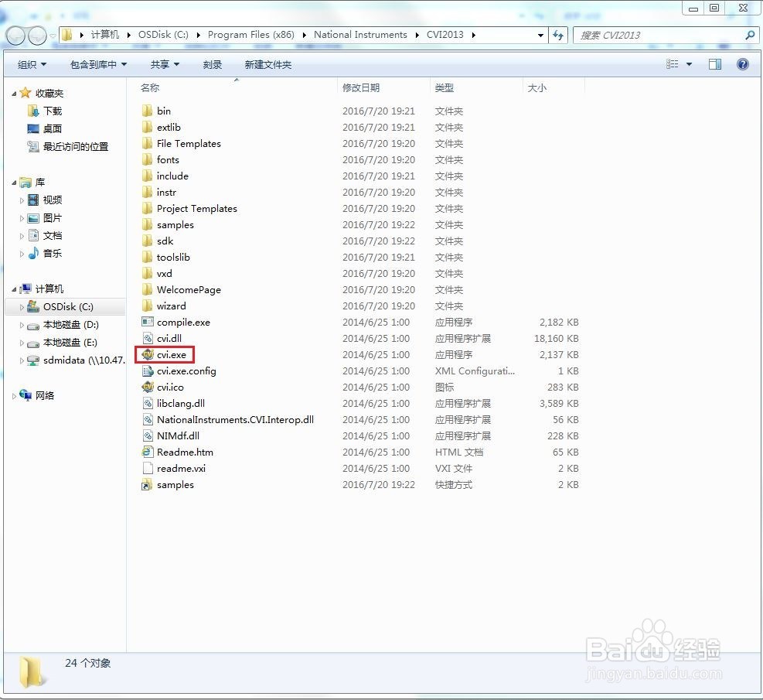Click Program Files (x86) breadcrumb
763x700 pixels.
tap(250, 35)
